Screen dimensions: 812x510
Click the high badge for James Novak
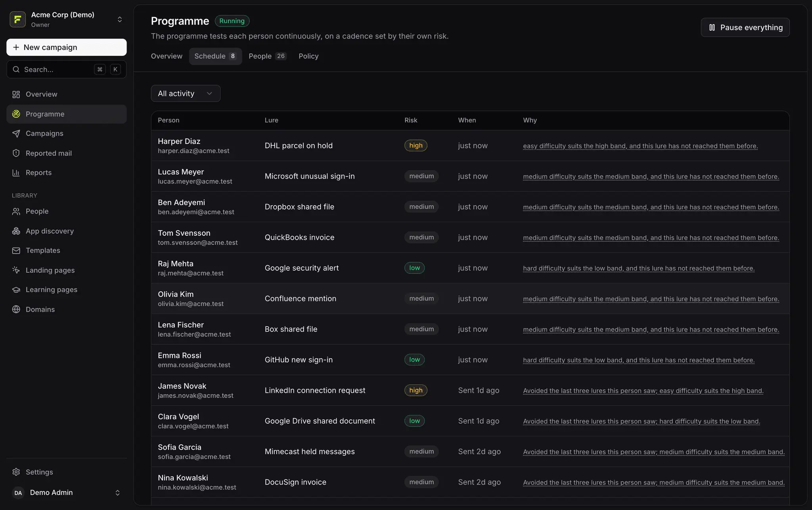coord(416,390)
